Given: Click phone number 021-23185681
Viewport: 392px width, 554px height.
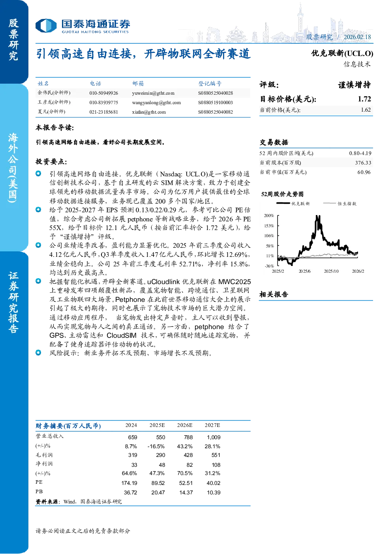Looking at the screenshot, I should [104, 112].
